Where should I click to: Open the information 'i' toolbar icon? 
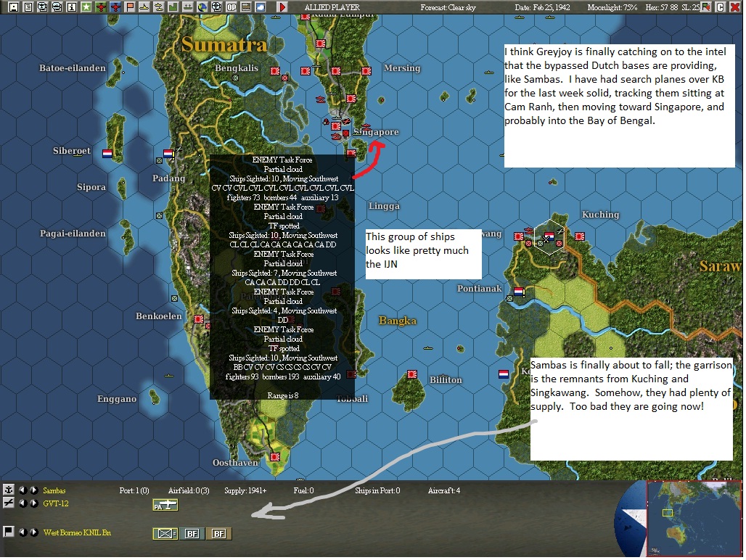click(71, 7)
